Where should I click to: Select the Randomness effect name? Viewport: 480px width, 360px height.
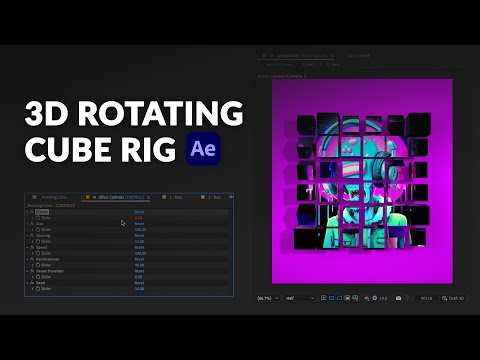(x=47, y=259)
